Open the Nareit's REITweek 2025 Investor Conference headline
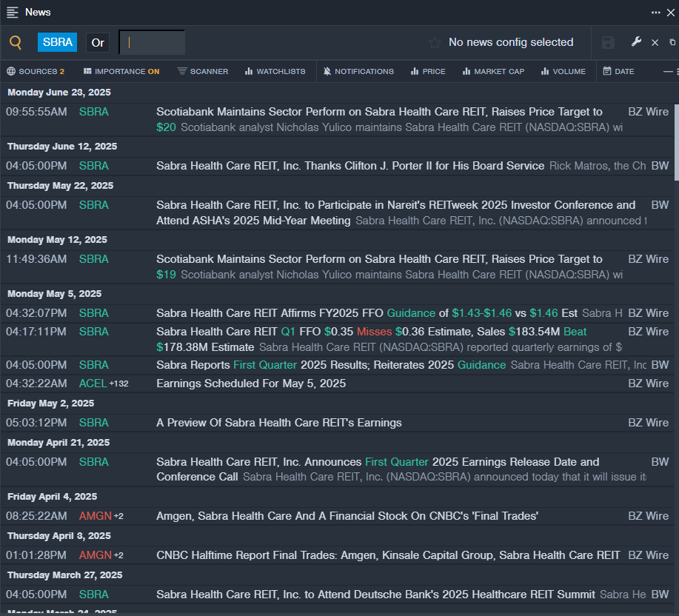Screen dimensions: 679x616 pos(396,212)
